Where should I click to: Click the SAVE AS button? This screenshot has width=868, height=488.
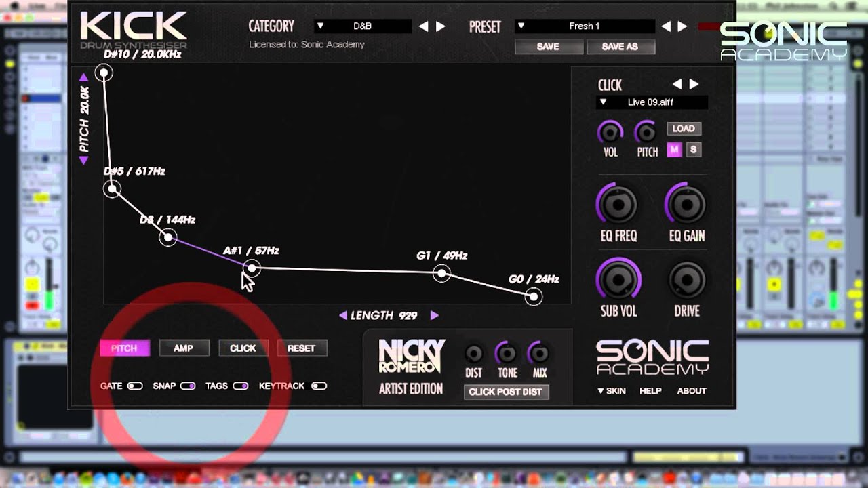pyautogui.click(x=619, y=47)
